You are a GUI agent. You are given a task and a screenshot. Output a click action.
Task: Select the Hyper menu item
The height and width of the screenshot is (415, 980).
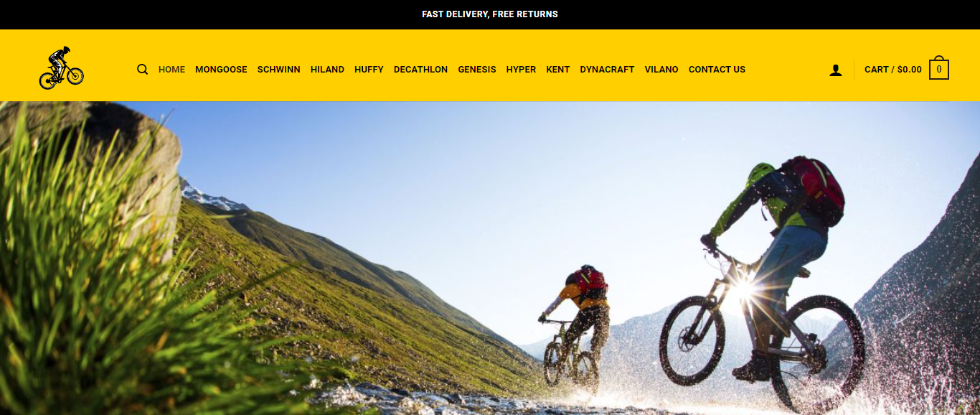[x=521, y=70]
